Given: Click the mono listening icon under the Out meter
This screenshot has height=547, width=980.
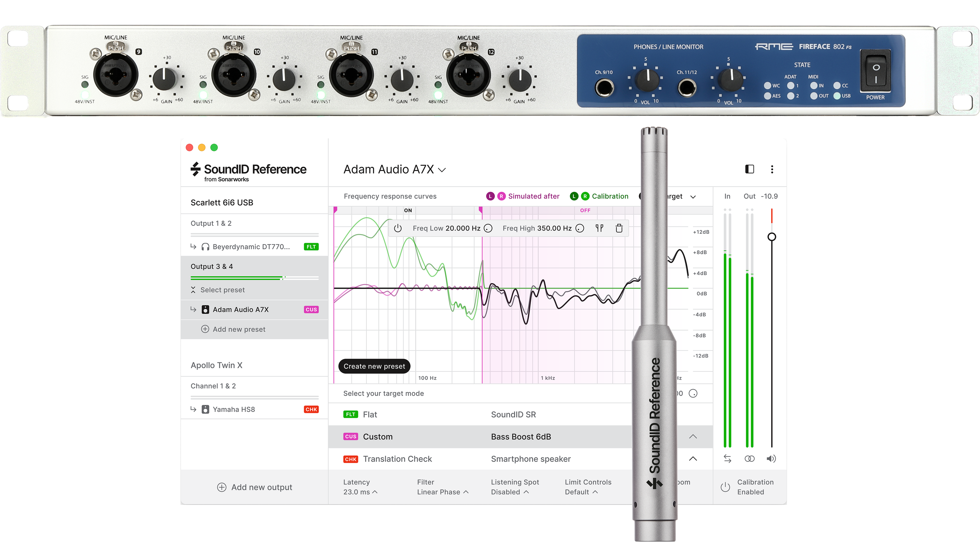Looking at the screenshot, I should [x=749, y=458].
